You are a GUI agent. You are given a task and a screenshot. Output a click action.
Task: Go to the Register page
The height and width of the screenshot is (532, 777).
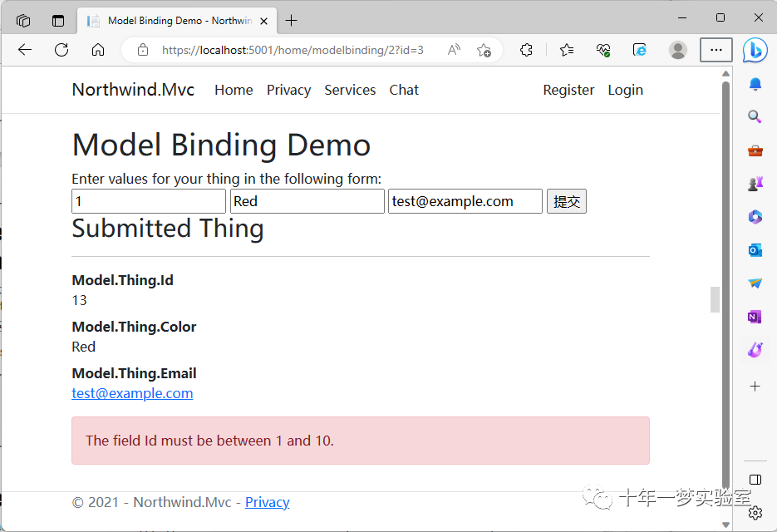pos(568,90)
